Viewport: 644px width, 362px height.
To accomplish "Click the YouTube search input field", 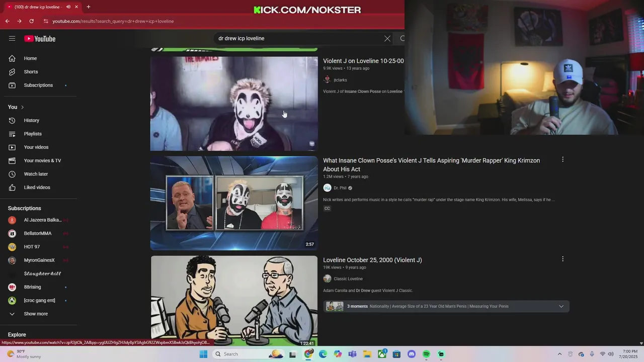I will click(x=297, y=38).
